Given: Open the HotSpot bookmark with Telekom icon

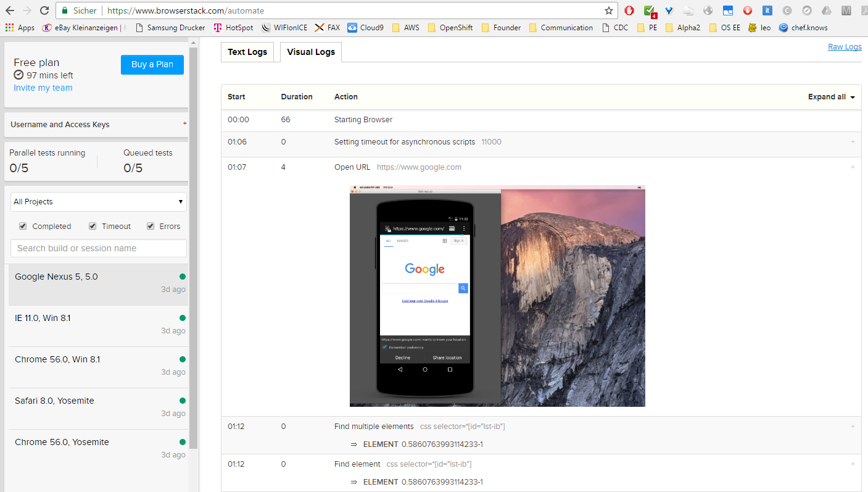Looking at the screenshot, I should pos(233,27).
